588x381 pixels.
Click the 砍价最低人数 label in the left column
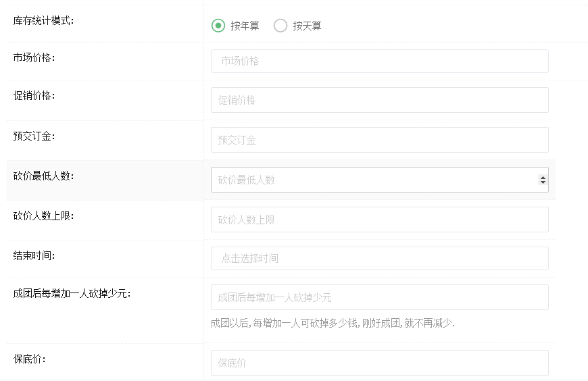[43, 176]
